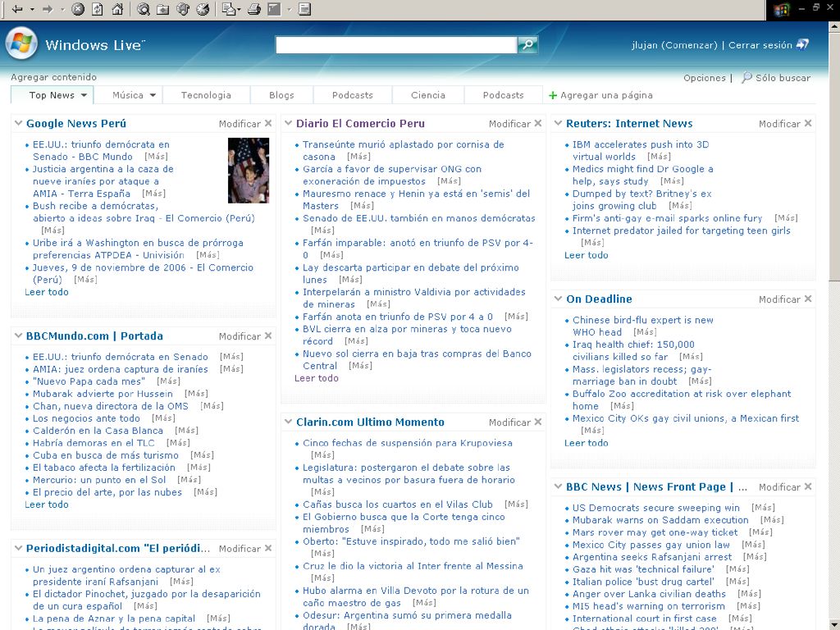Switch to the Ciencia tab
The image size is (840, 630).
click(427, 95)
